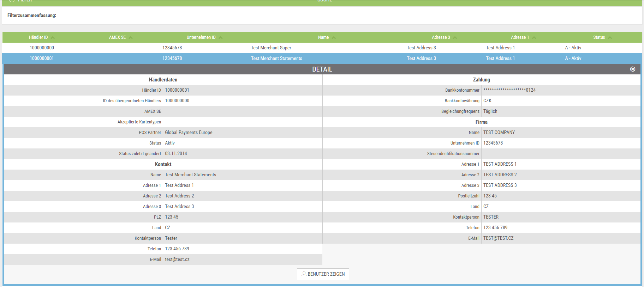Click the sort arrow beside AMEX SE
644x287 pixels.
point(131,37)
